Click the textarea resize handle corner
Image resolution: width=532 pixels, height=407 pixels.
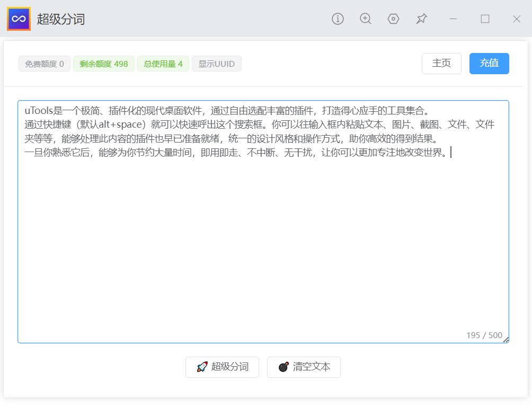pos(506,340)
